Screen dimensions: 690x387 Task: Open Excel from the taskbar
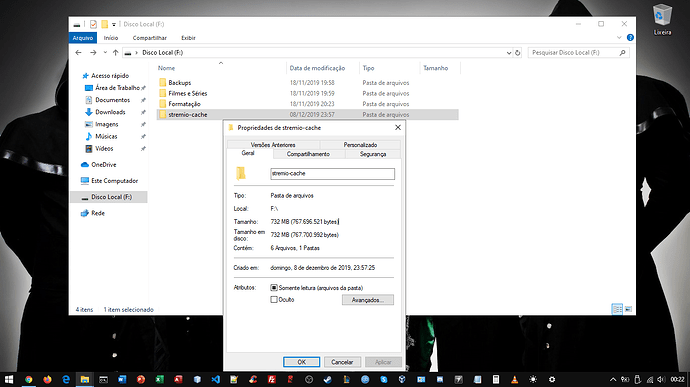pos(159,379)
